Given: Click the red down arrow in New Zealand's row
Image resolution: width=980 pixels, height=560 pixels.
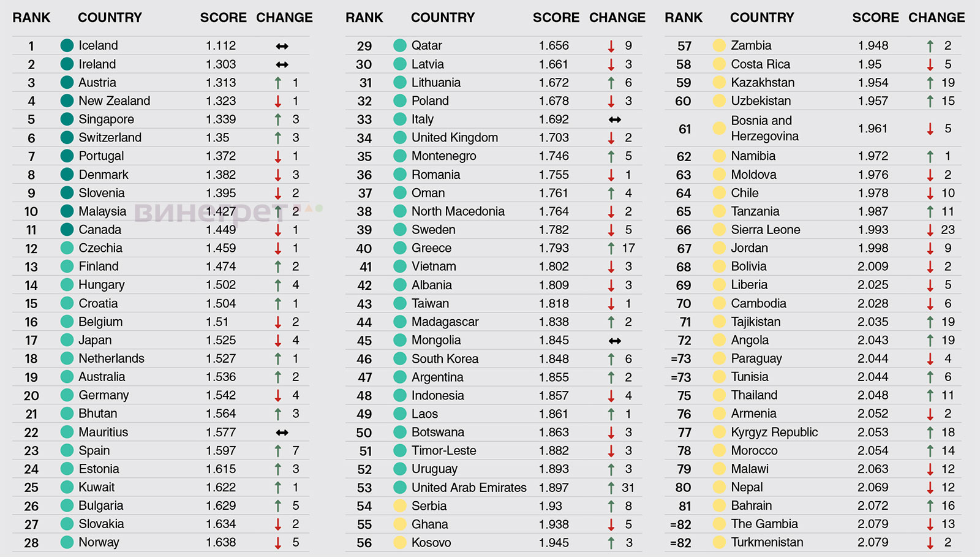Looking at the screenshot, I should [278, 101].
